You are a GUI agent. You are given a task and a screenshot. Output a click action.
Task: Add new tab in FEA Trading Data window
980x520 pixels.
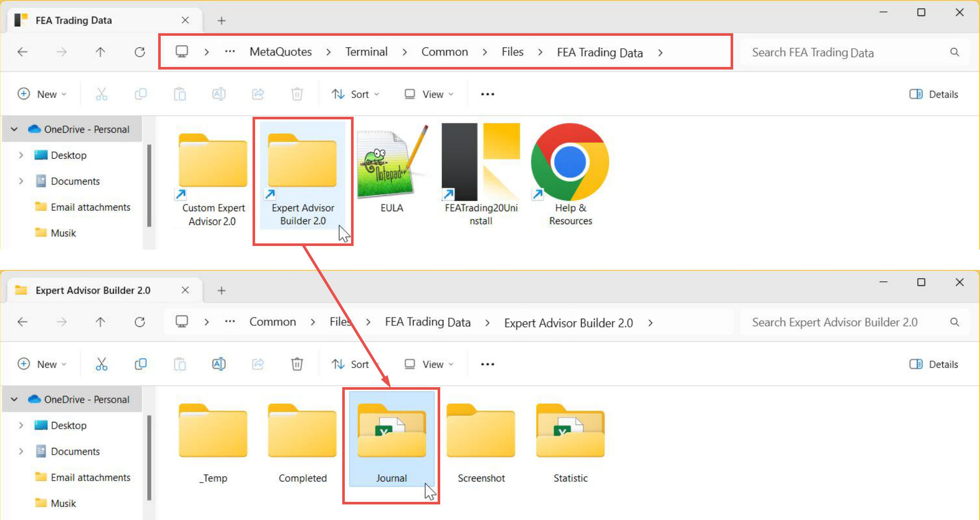coord(221,20)
